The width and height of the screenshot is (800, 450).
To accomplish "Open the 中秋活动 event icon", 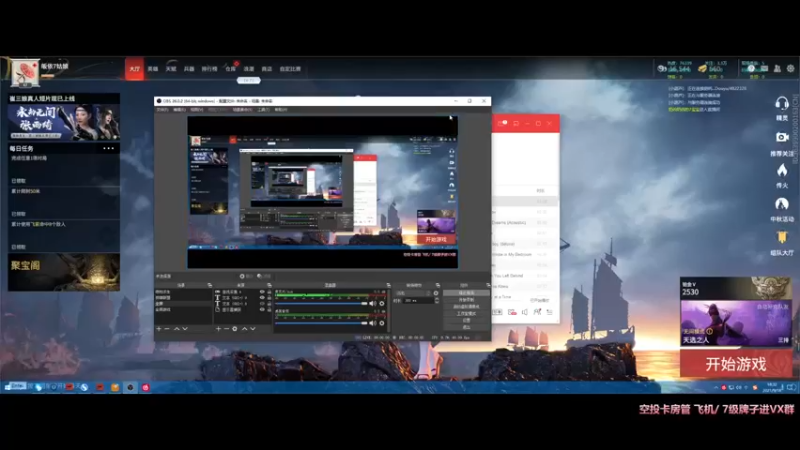I will click(782, 204).
